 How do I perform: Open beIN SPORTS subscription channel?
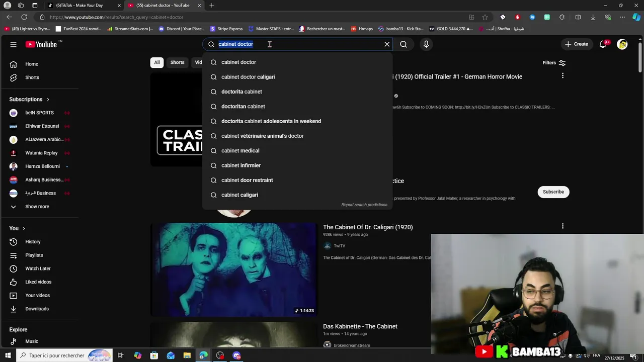click(x=39, y=113)
